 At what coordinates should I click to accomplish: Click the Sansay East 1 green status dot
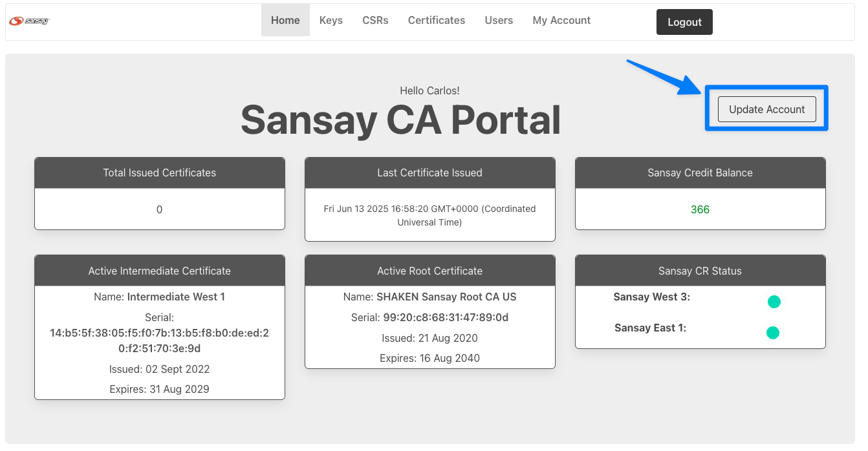[772, 333]
